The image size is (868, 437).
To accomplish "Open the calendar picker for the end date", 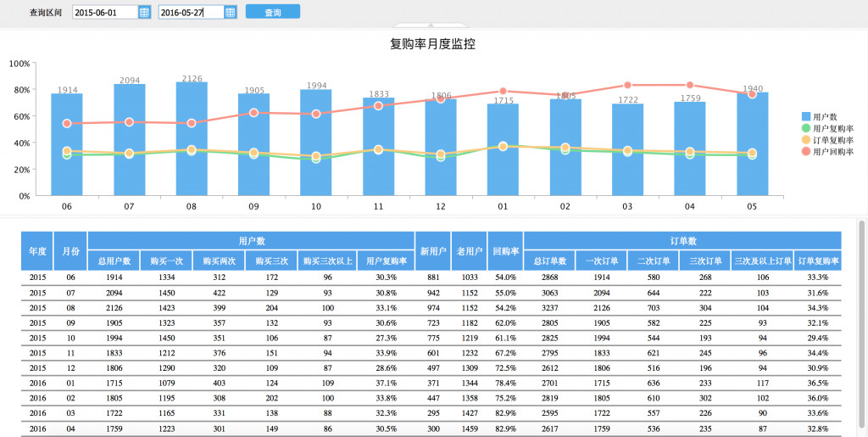I will pos(231,13).
